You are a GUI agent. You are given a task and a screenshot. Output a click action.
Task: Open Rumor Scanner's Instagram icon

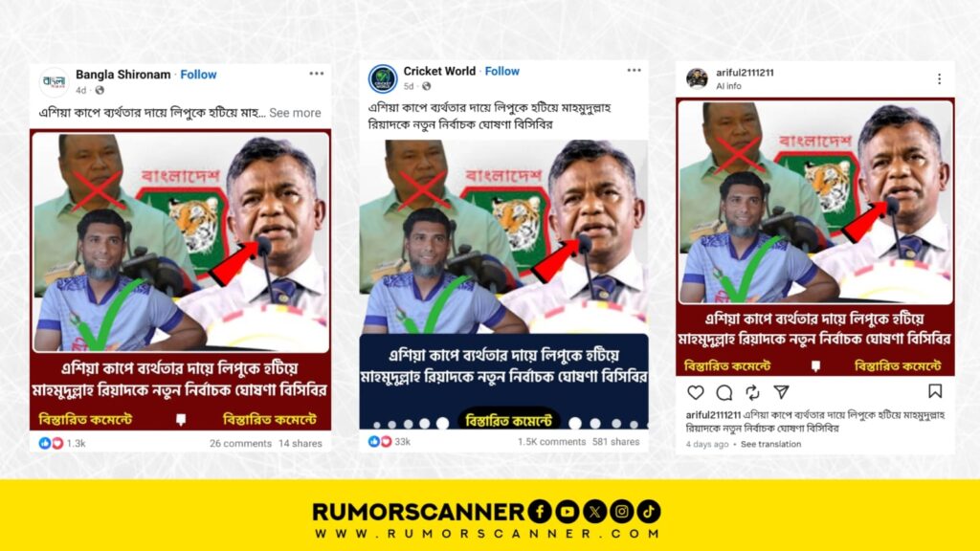(622, 512)
